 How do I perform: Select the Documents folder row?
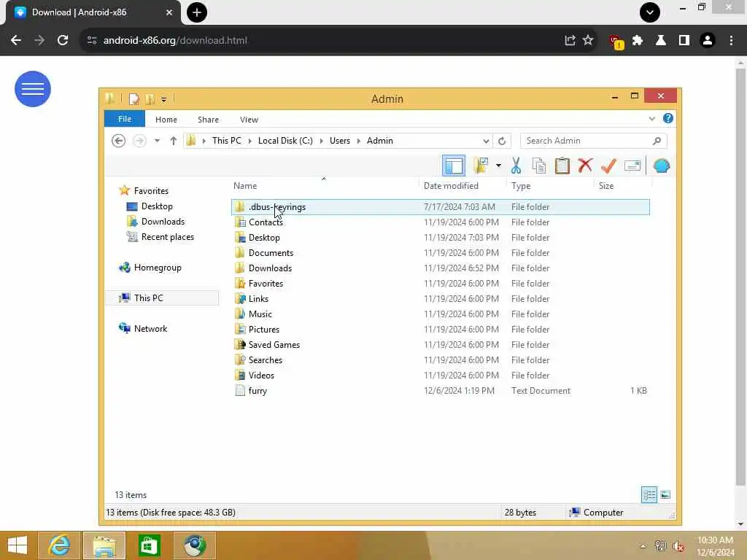440,253
